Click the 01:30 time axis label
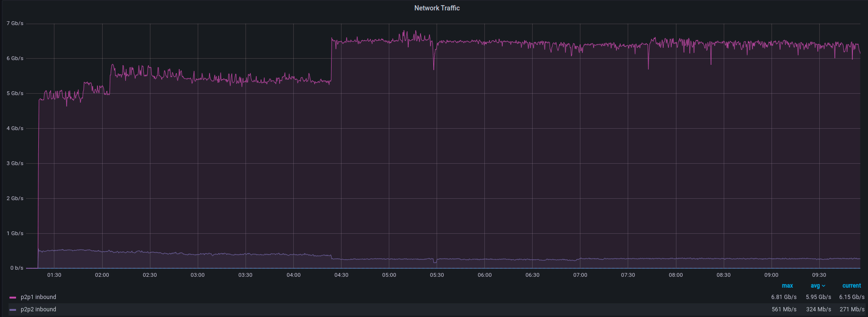The width and height of the screenshot is (868, 317). pos(54,275)
